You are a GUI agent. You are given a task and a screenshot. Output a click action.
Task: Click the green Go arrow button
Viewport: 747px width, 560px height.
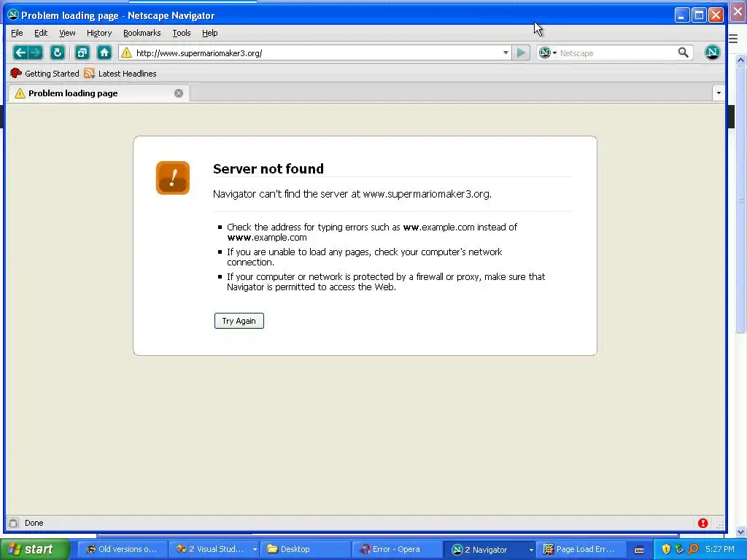[x=521, y=52]
